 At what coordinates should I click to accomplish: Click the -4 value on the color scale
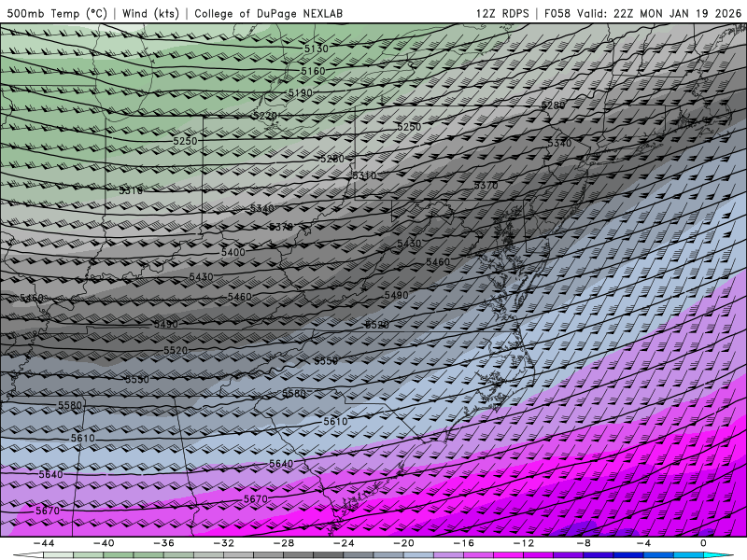(x=644, y=543)
